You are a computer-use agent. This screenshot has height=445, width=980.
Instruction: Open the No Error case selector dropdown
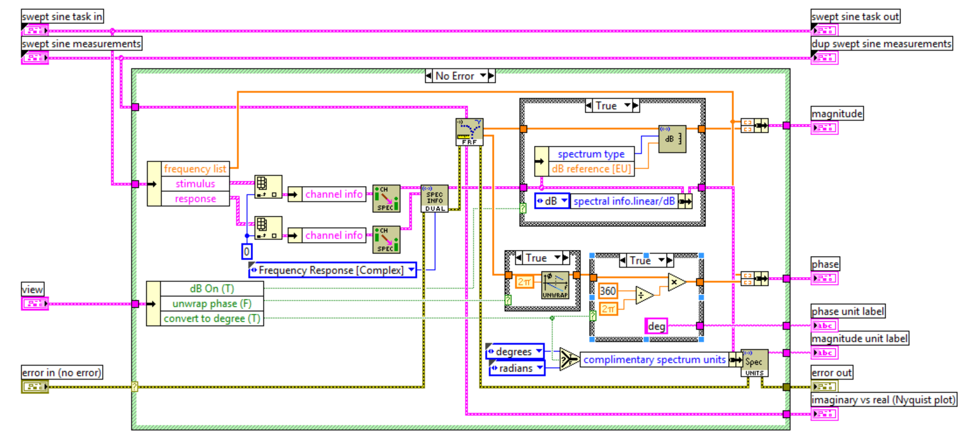[483, 76]
